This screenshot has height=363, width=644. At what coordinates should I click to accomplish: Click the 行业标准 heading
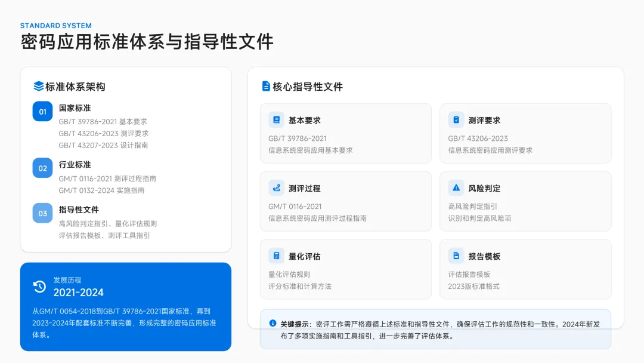[75, 164]
